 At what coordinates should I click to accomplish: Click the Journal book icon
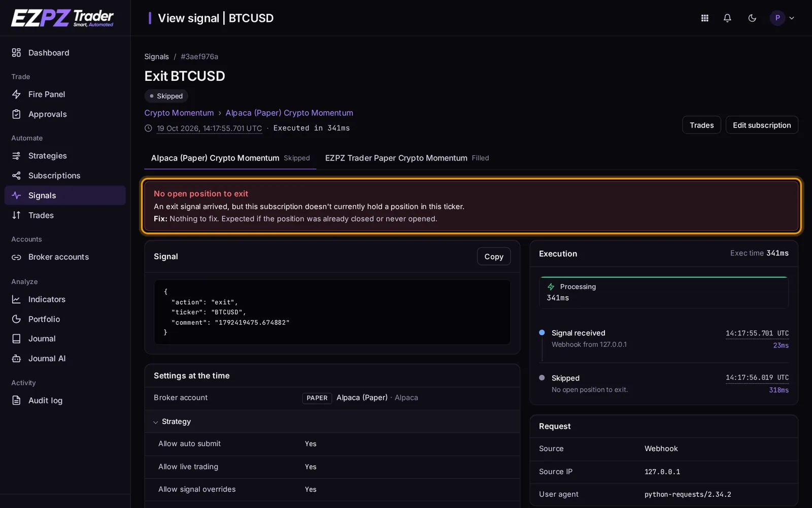(x=16, y=339)
